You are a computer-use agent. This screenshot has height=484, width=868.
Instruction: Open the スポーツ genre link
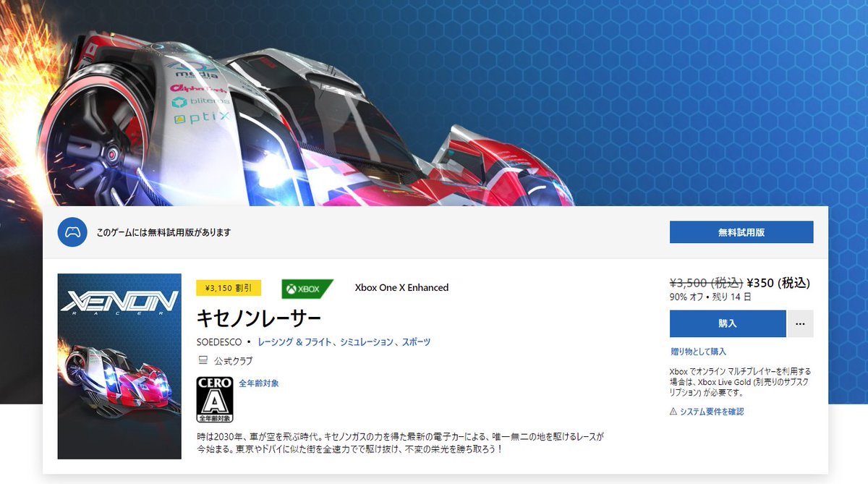[416, 341]
